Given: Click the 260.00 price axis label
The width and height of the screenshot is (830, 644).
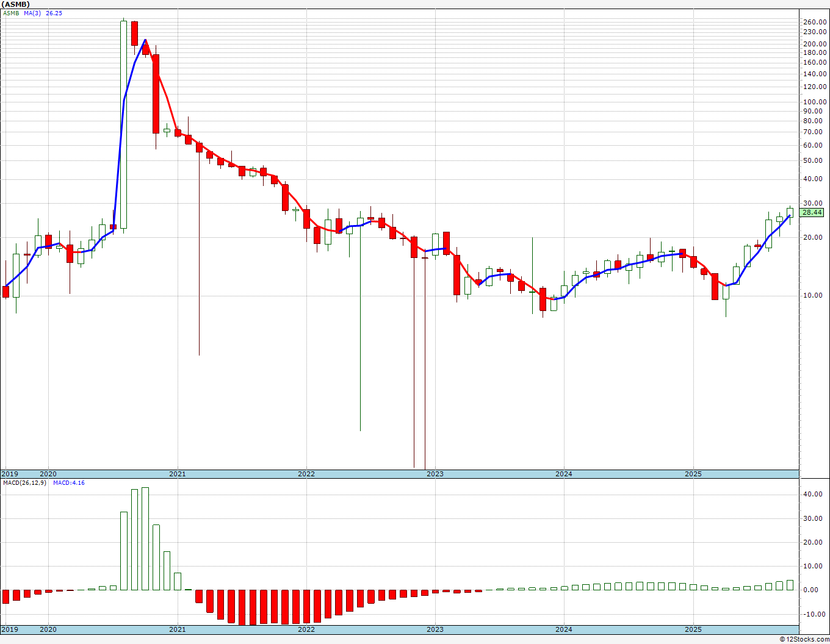Looking at the screenshot, I should click(814, 22).
